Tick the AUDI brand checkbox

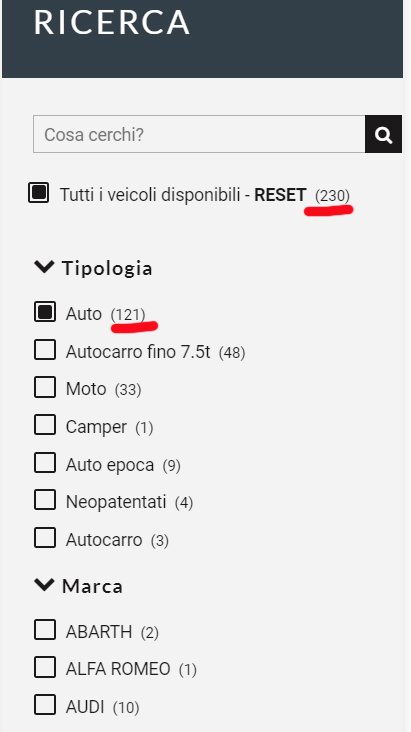(45, 705)
